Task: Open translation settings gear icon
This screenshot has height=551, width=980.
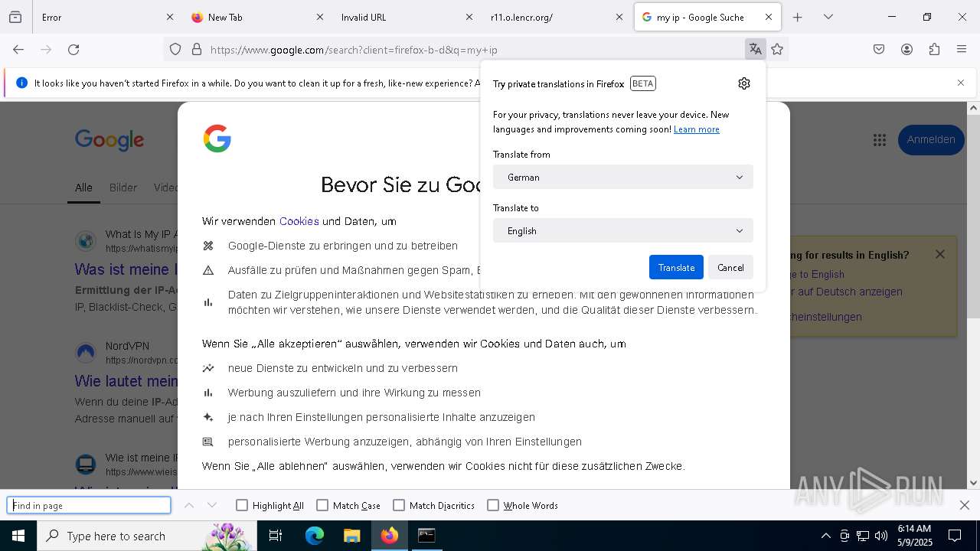Action: point(744,83)
